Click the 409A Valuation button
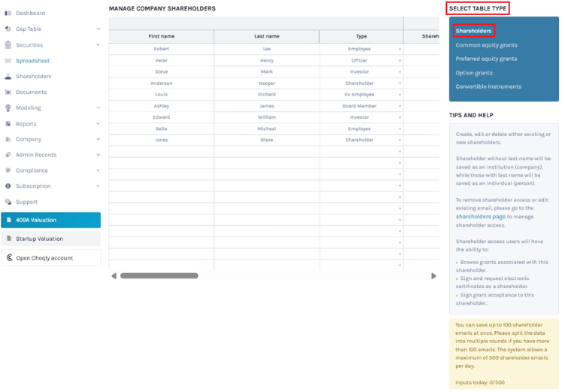Image resolution: width=565 pixels, height=392 pixels. tap(51, 220)
